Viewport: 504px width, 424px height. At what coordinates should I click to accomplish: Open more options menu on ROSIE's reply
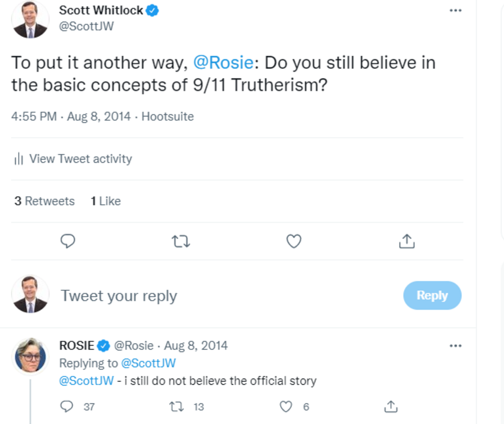(x=456, y=345)
